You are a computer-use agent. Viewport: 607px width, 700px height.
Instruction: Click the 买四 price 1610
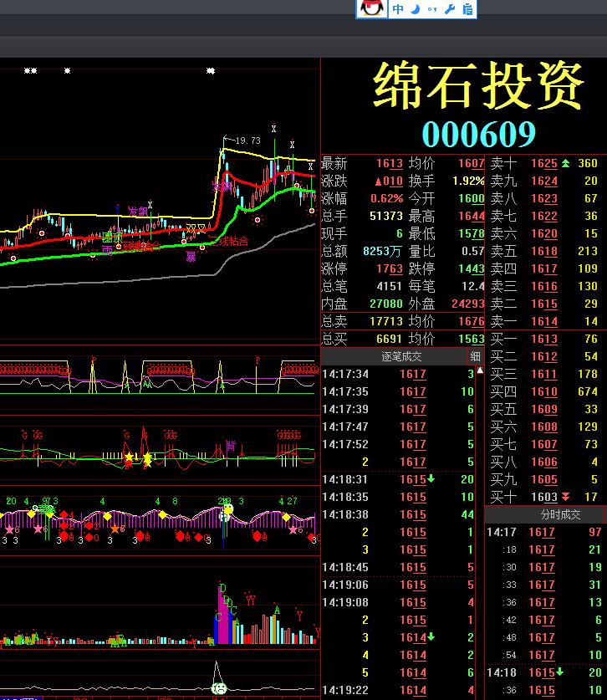point(544,391)
